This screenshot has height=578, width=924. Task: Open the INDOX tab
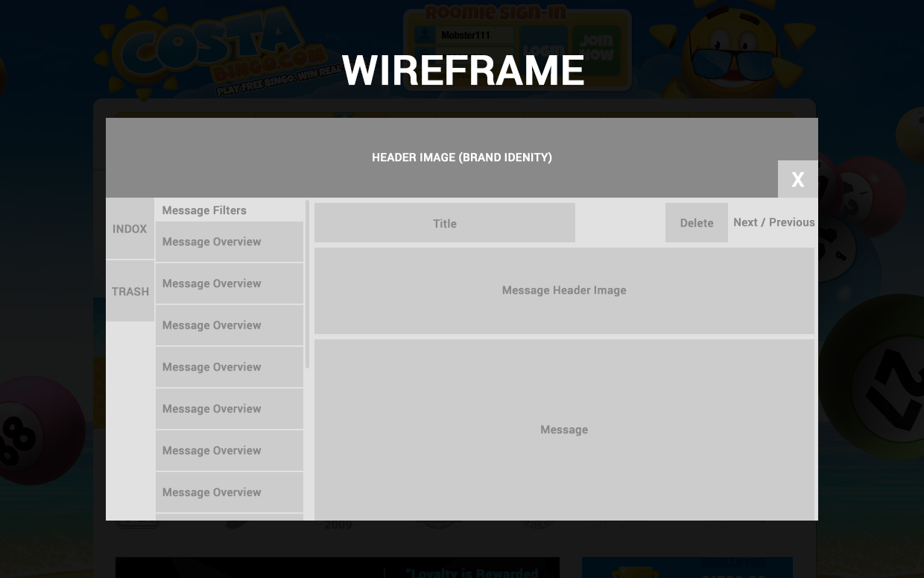point(130,229)
